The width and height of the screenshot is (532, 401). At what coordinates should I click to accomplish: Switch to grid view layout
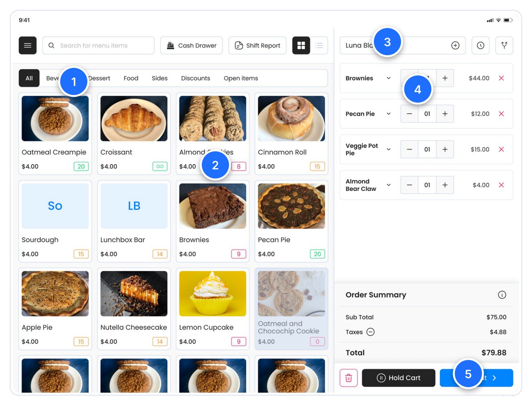301,46
